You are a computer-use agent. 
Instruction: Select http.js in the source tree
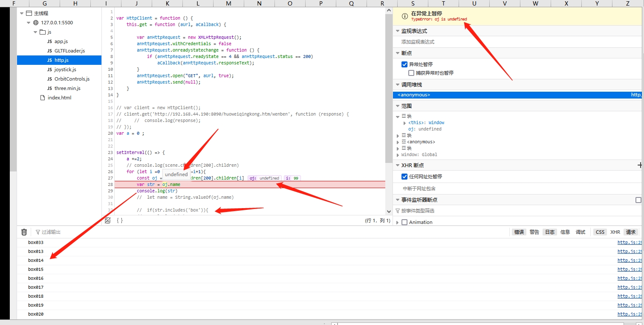(x=59, y=60)
